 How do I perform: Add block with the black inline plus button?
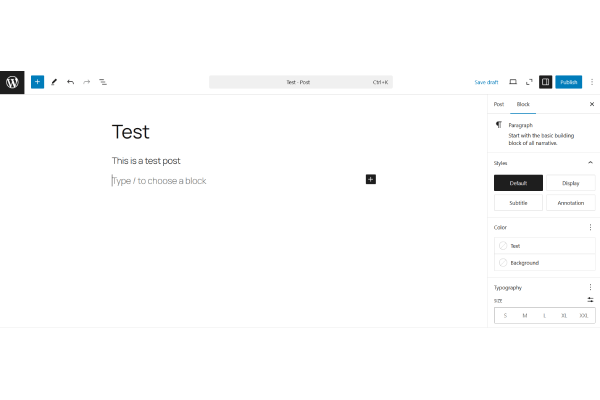[x=370, y=179]
